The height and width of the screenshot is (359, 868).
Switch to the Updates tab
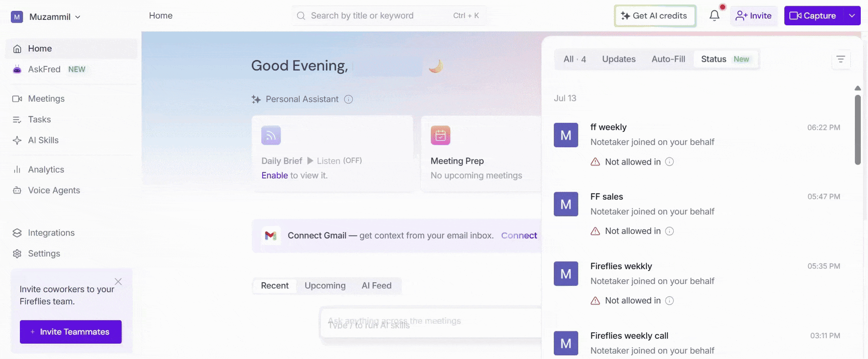tap(618, 59)
